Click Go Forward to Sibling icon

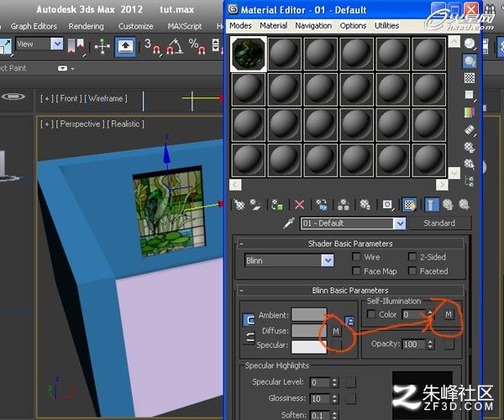465,205
